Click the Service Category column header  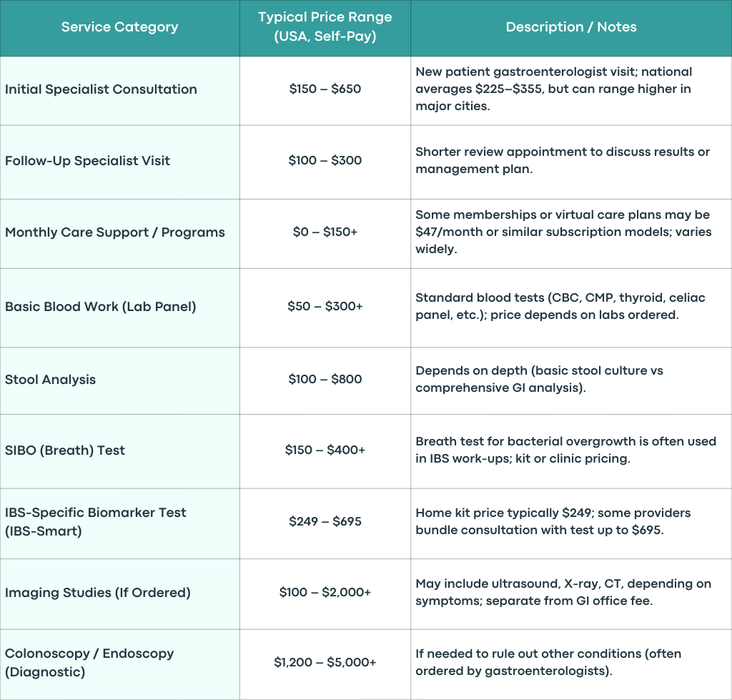pyautogui.click(x=119, y=28)
